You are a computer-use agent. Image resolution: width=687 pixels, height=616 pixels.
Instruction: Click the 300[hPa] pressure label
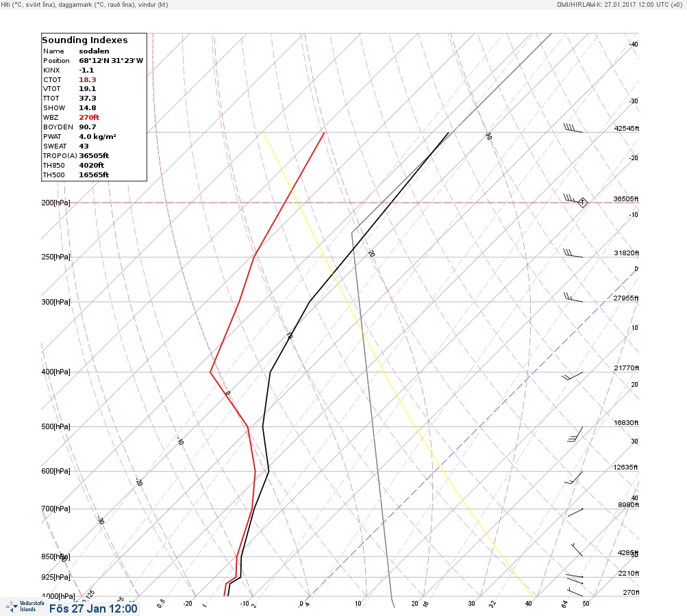point(55,302)
